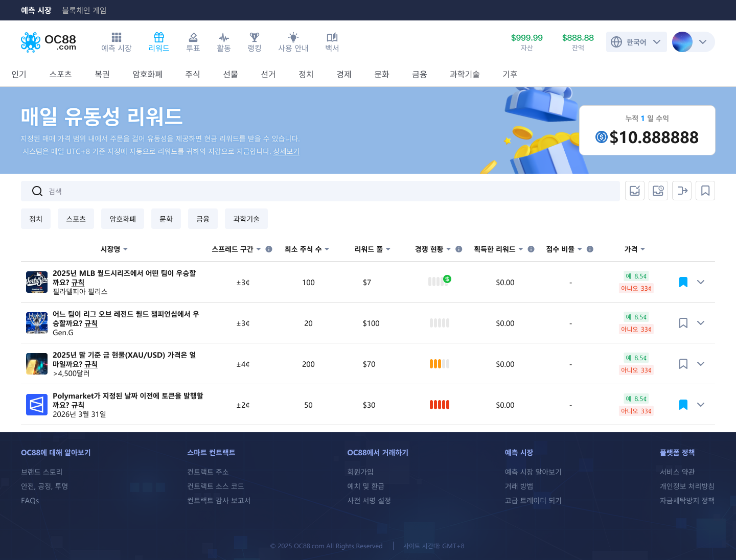The width and height of the screenshot is (736, 560).
Task: Expand the gold XAU/USD market row
Action: (x=701, y=364)
